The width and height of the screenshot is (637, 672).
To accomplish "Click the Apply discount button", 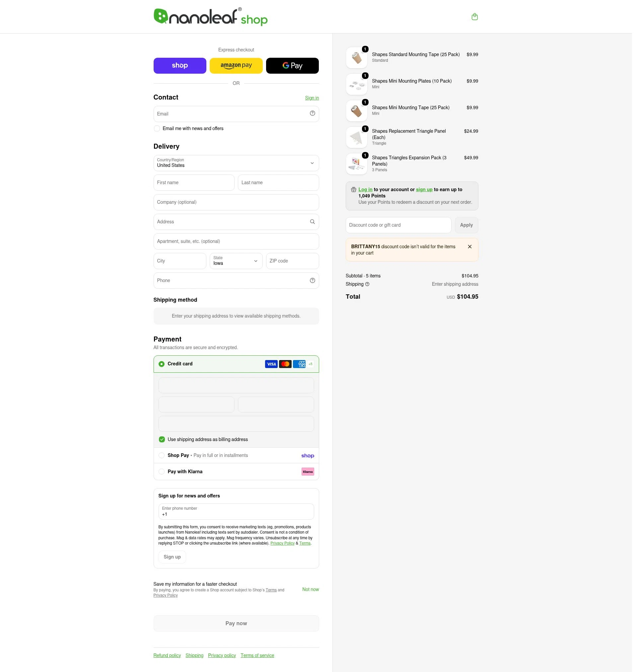I will (x=470, y=227).
